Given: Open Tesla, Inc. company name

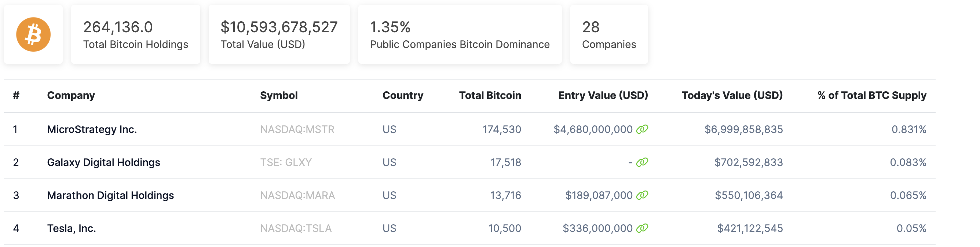Looking at the screenshot, I should 71,228.
